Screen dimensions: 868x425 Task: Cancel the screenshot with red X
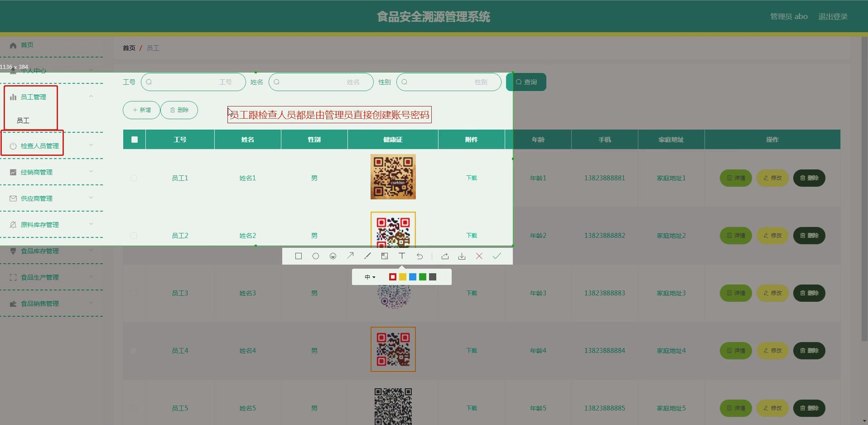(x=479, y=256)
